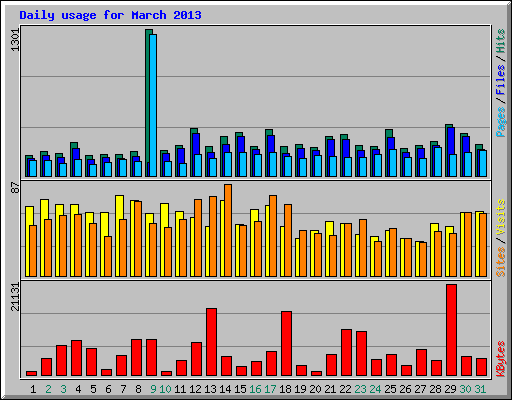The width and height of the screenshot is (512, 400).
Task: Click day 27 on the x-axis
Action: click(420, 389)
